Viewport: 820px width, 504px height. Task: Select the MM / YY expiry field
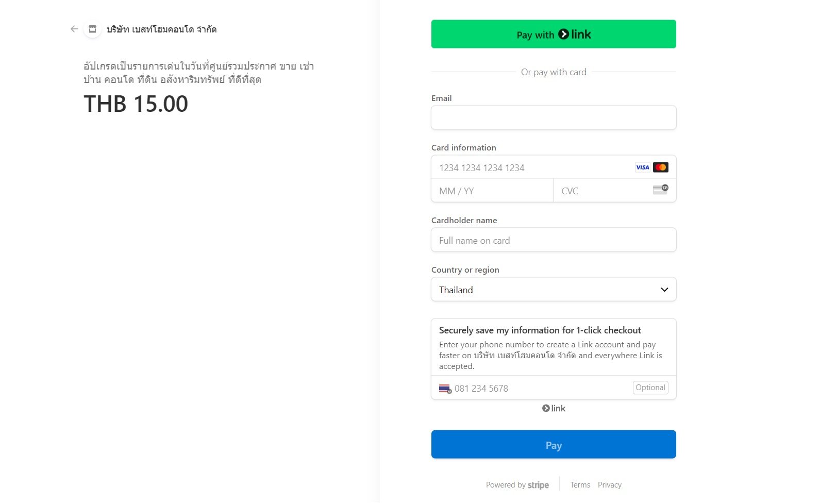[x=492, y=191]
